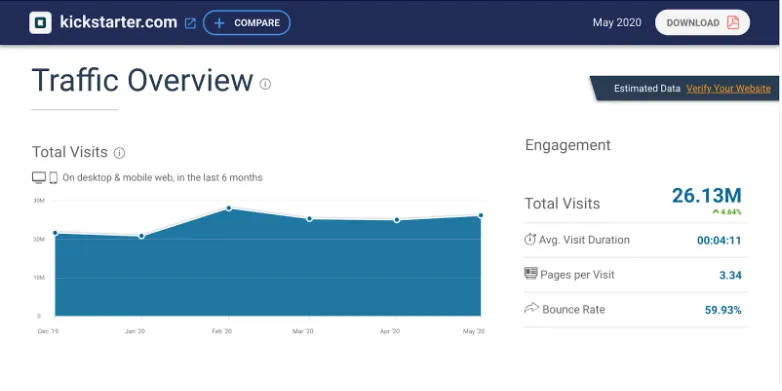Click the Avg. Visit Duration stopwatch icon
The height and width of the screenshot is (391, 782).
530,239
